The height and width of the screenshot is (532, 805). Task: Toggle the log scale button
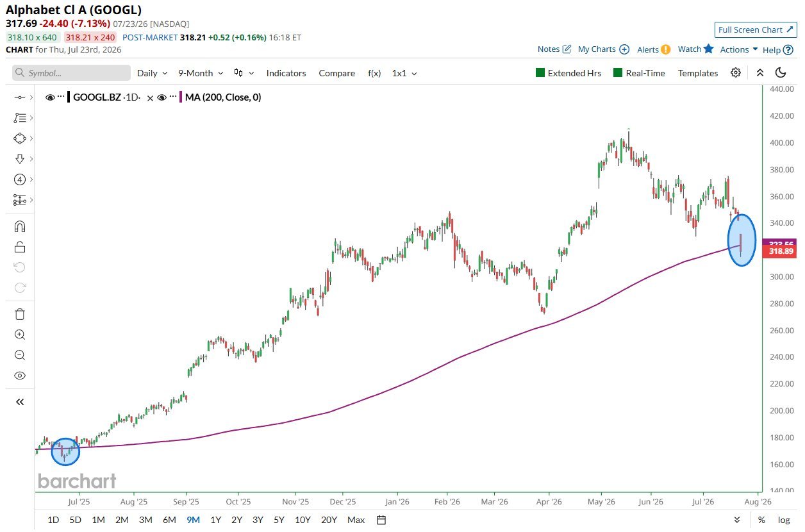[784, 520]
